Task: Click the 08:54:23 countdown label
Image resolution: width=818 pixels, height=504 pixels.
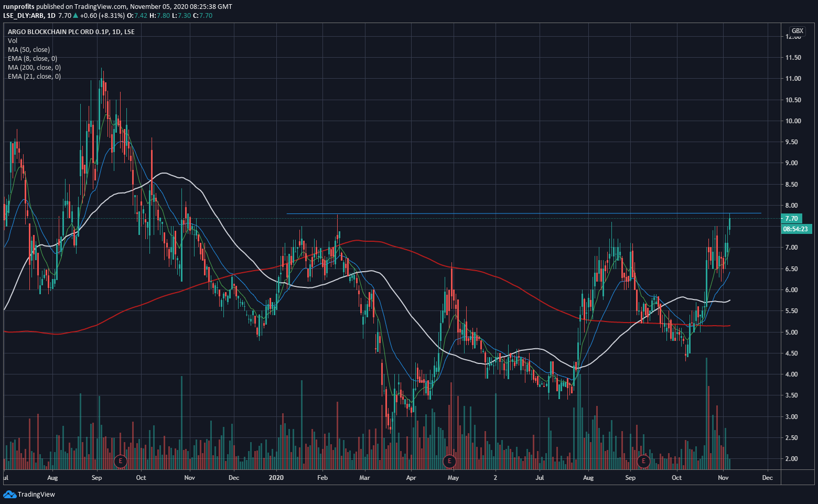Action: click(796, 229)
